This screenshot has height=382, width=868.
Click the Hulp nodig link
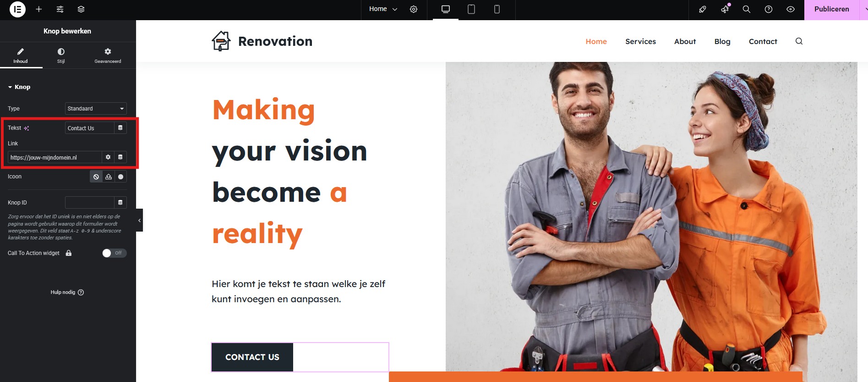67,293
